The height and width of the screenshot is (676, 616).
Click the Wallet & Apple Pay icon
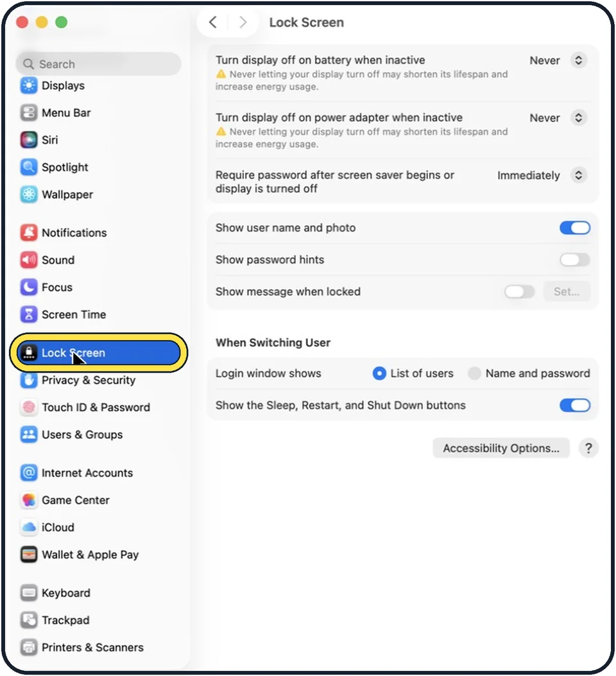[x=29, y=554]
